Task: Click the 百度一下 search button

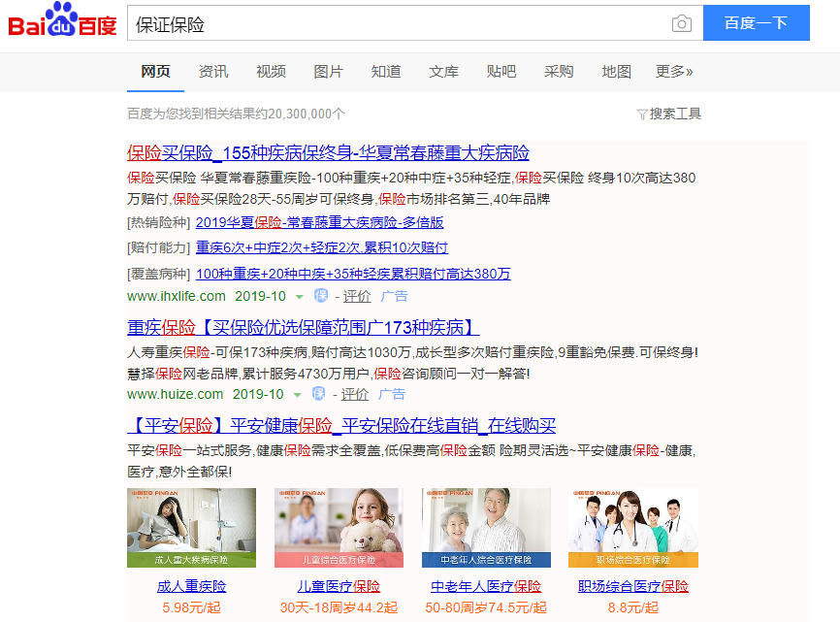Action: tap(756, 23)
